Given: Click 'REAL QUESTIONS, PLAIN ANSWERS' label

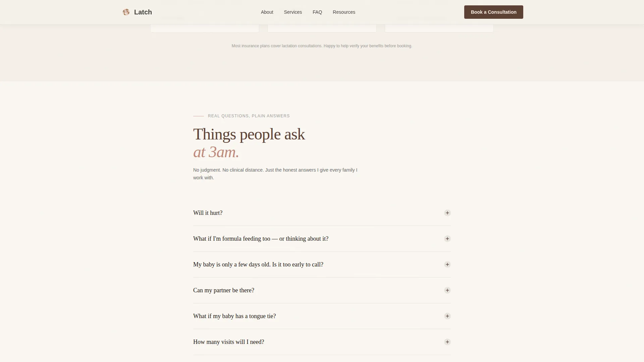Looking at the screenshot, I should pos(249,116).
